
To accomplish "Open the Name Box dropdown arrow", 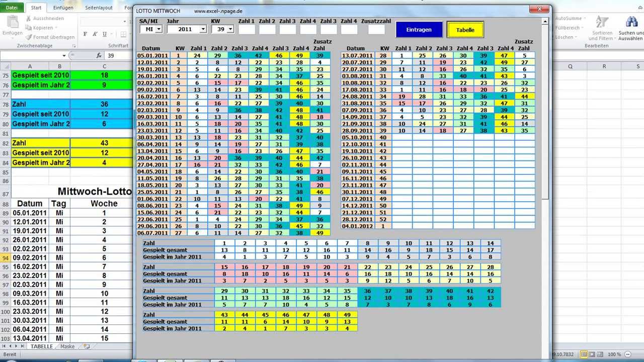I will click(x=64, y=56).
